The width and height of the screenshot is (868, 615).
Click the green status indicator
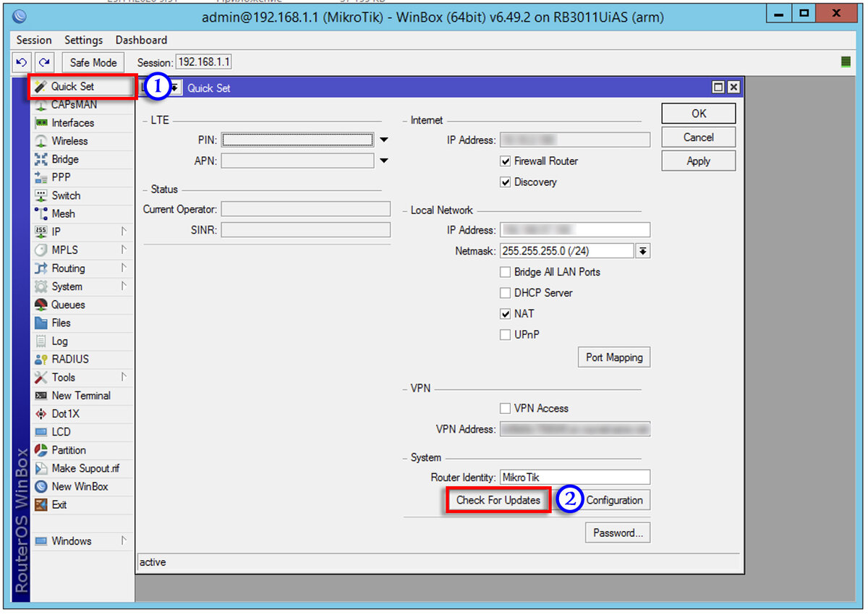click(x=845, y=62)
